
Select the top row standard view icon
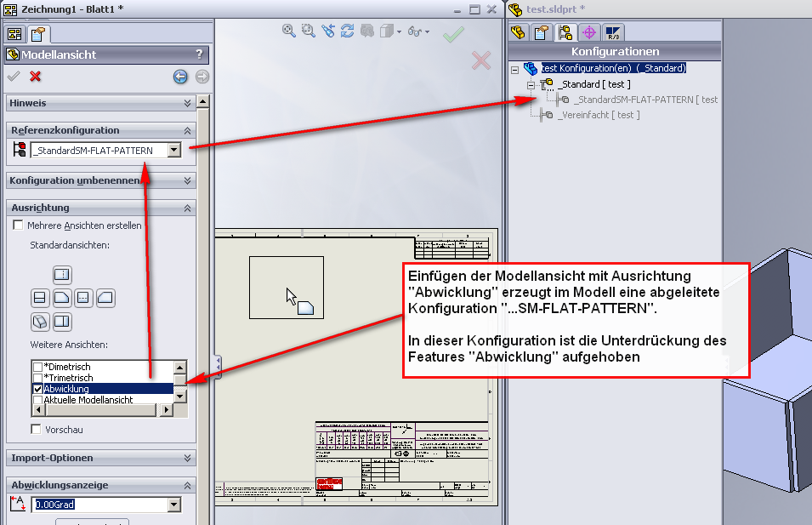coord(62,275)
